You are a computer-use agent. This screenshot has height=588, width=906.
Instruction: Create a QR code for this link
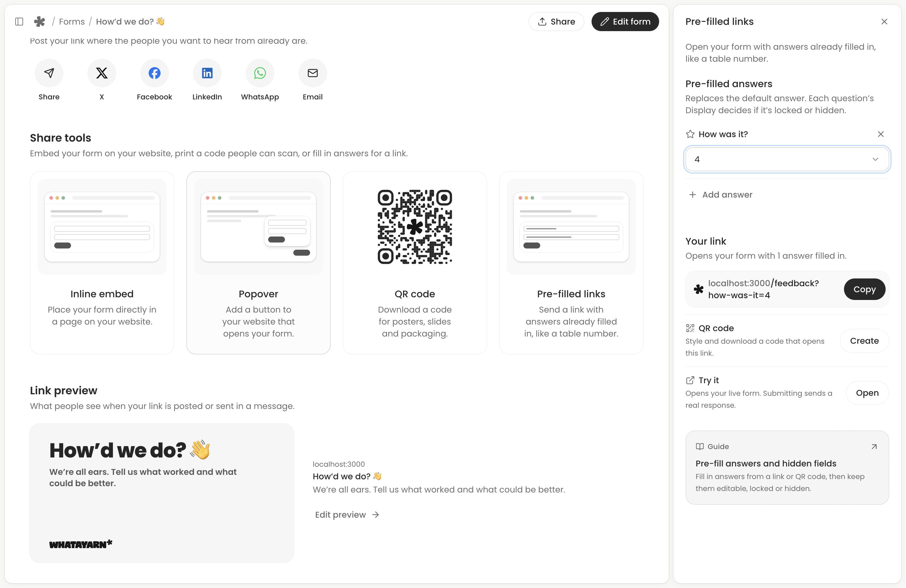(x=864, y=341)
